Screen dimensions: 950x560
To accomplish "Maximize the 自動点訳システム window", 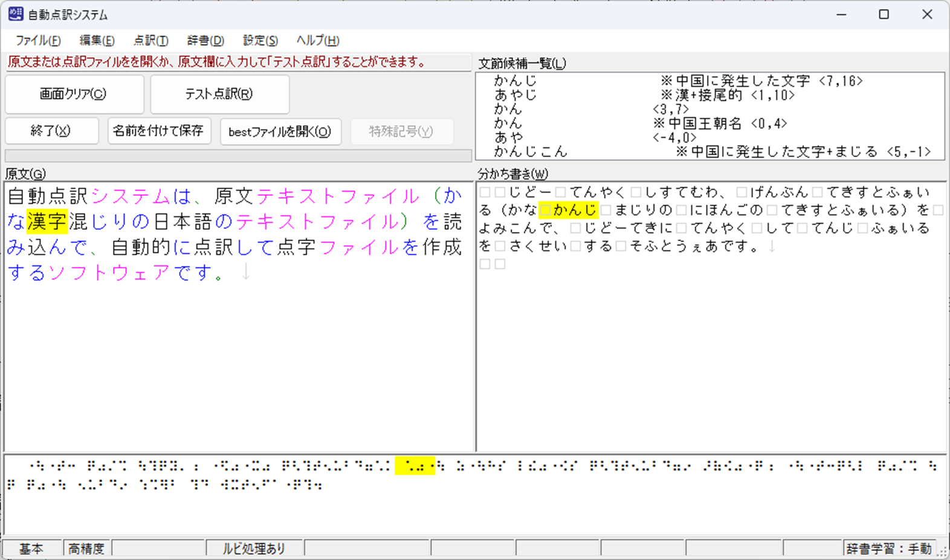I will (884, 14).
